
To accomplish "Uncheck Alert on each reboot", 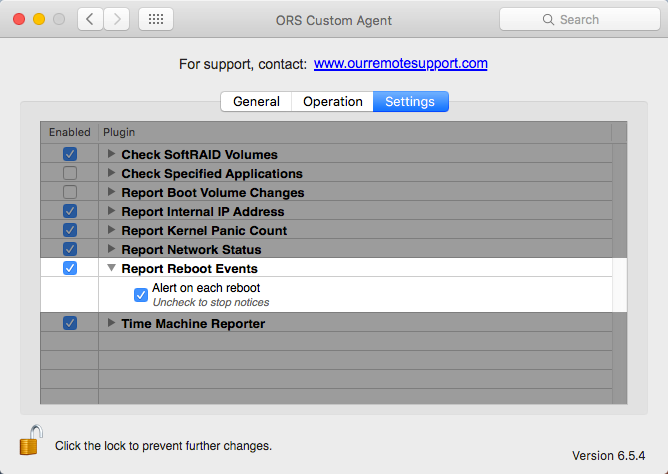I will pyautogui.click(x=141, y=295).
